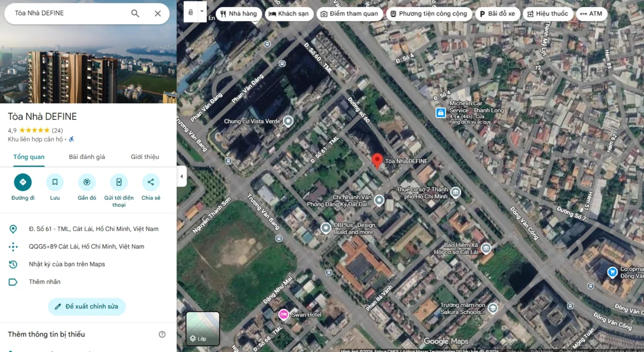This screenshot has width=644, height=352.
Task: Click the Swan Hotel pink marker
Action: pos(283,314)
